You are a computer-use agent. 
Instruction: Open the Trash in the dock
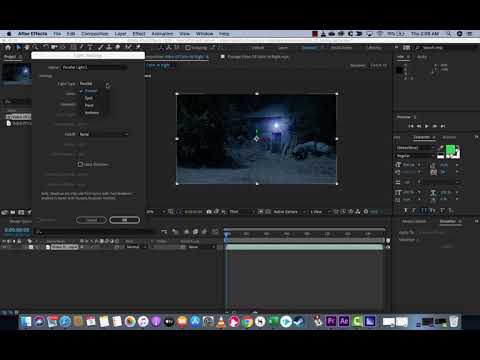point(454,322)
